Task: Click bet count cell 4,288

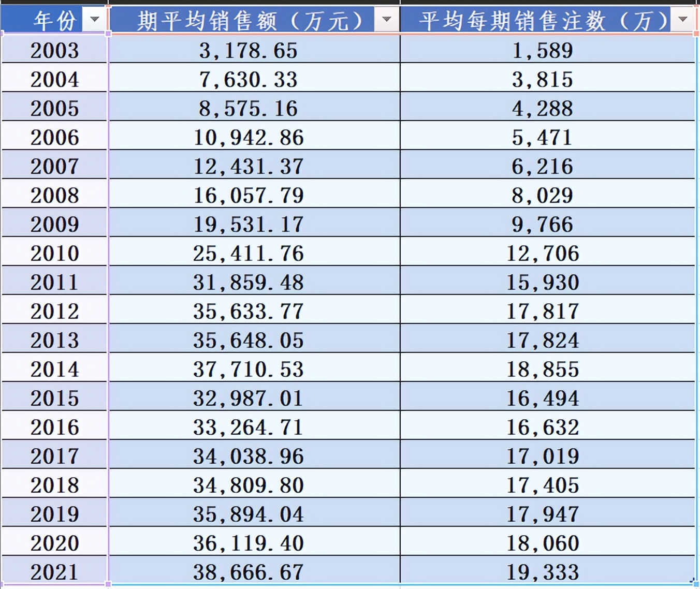Action: point(548,108)
